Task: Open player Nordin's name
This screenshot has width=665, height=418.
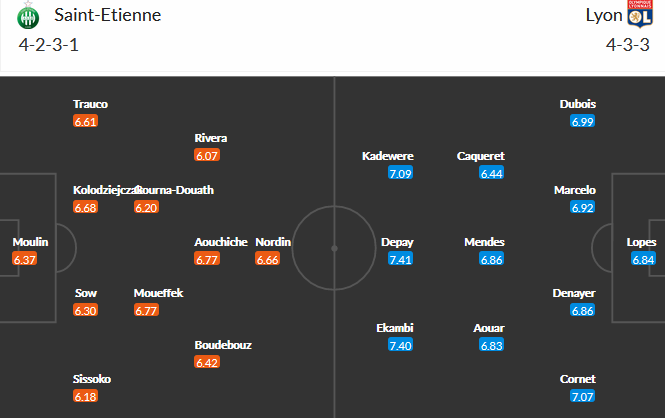Action: coord(273,242)
